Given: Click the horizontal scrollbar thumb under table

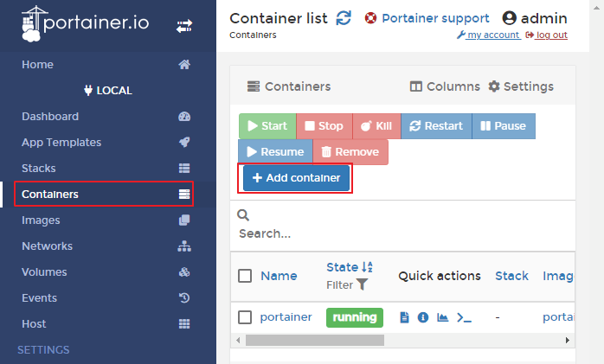Looking at the screenshot, I should click(x=315, y=340).
